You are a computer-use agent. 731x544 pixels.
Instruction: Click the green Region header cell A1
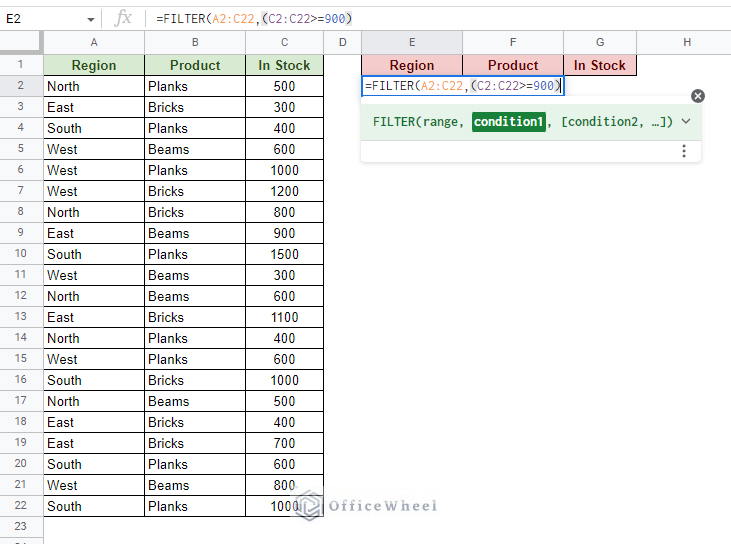94,65
